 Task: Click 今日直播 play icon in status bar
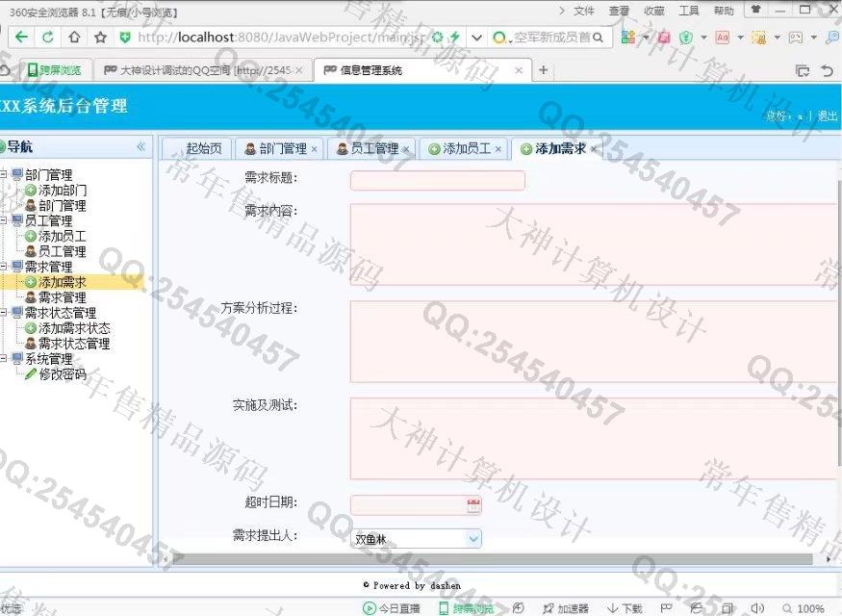(370, 608)
